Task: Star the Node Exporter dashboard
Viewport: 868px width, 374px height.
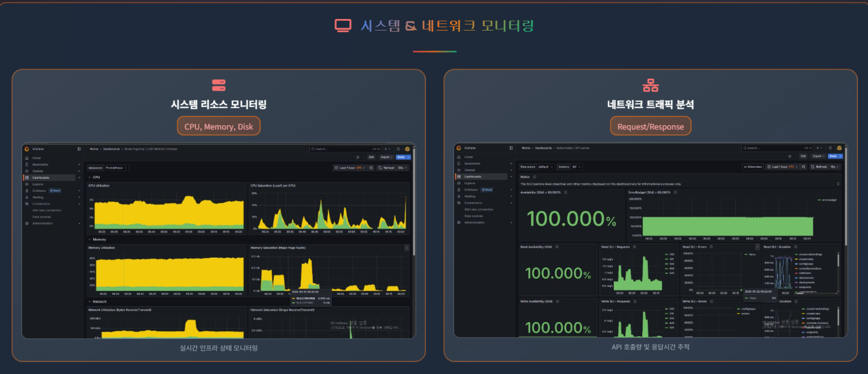Action: coord(358,157)
